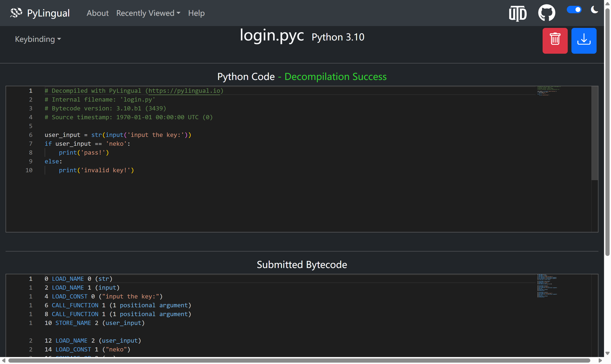Click the Python 3.10 version label

[x=338, y=37]
